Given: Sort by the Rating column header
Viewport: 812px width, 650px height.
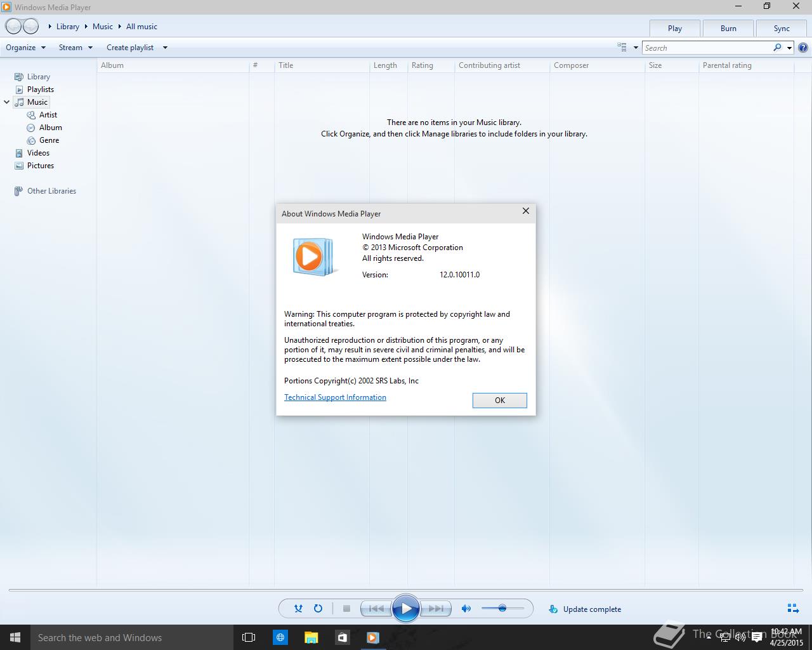Looking at the screenshot, I should tap(431, 65).
